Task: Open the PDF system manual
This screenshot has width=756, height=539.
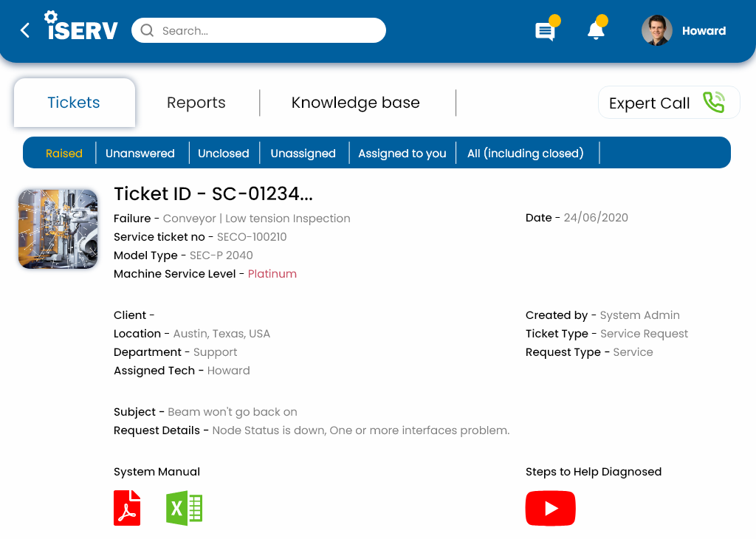Action: pos(127,508)
